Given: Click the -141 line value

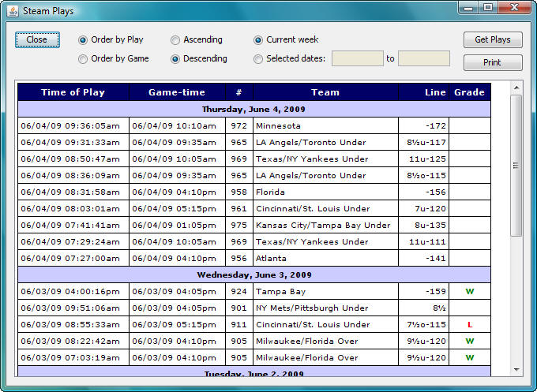Looking at the screenshot, I should 423,258.
